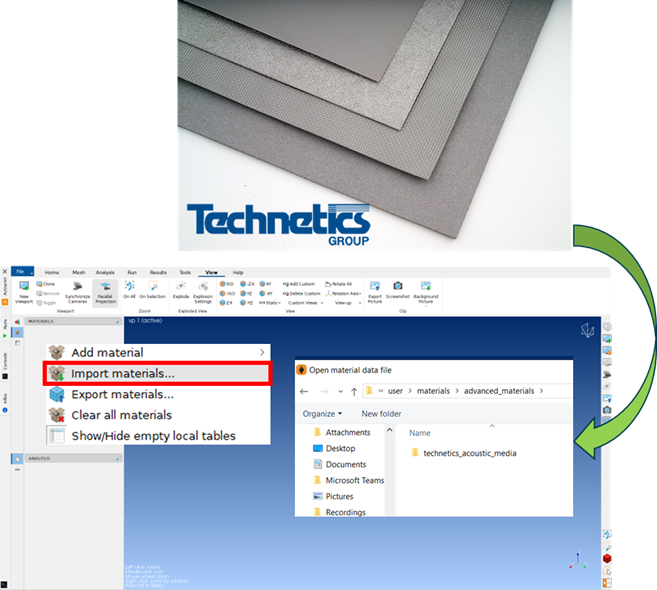Viewport: 657px width, 590px height.
Task: Click the New folder button
Action: (x=381, y=413)
